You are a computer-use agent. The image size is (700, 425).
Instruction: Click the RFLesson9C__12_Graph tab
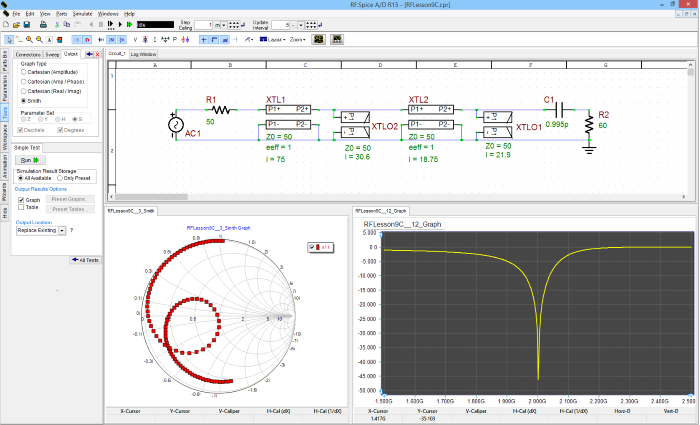380,211
